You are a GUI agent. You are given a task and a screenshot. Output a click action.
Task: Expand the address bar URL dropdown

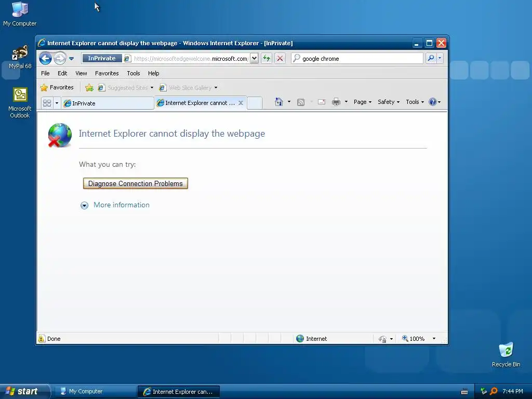coord(254,58)
